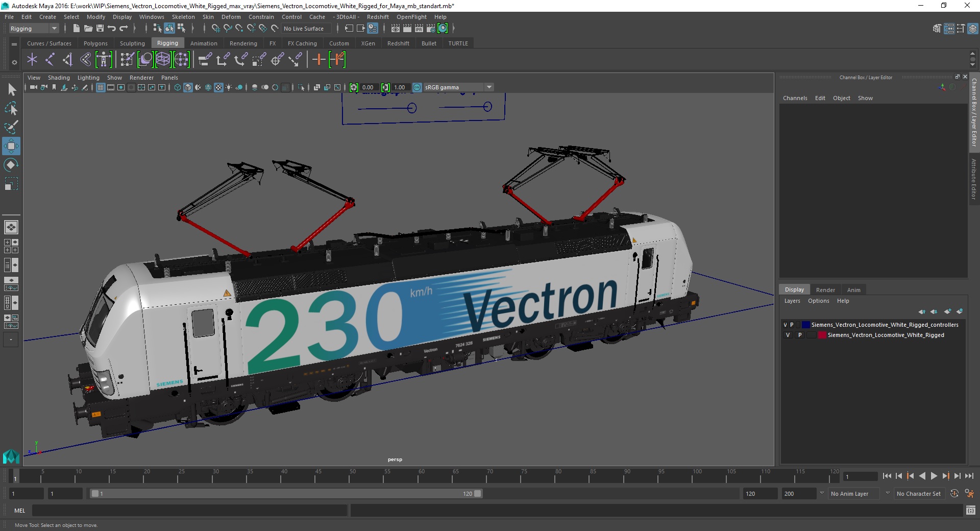Open the Channels menu in Channel Box
The width and height of the screenshot is (980, 531).
pyautogui.click(x=795, y=98)
